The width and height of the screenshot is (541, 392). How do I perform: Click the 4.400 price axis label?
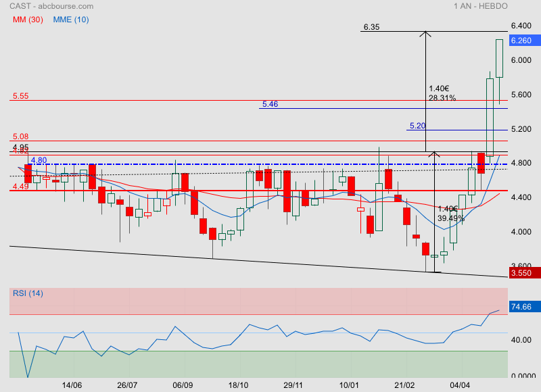521,197
